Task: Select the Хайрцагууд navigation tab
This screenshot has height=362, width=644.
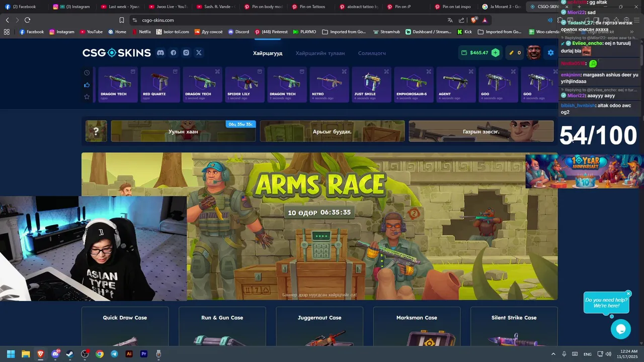Action: click(268, 53)
